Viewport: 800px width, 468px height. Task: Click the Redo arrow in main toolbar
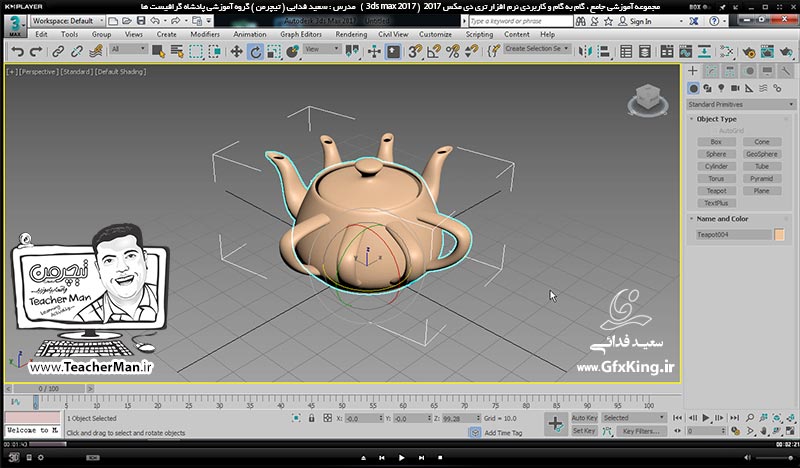pyautogui.click(x=36, y=52)
